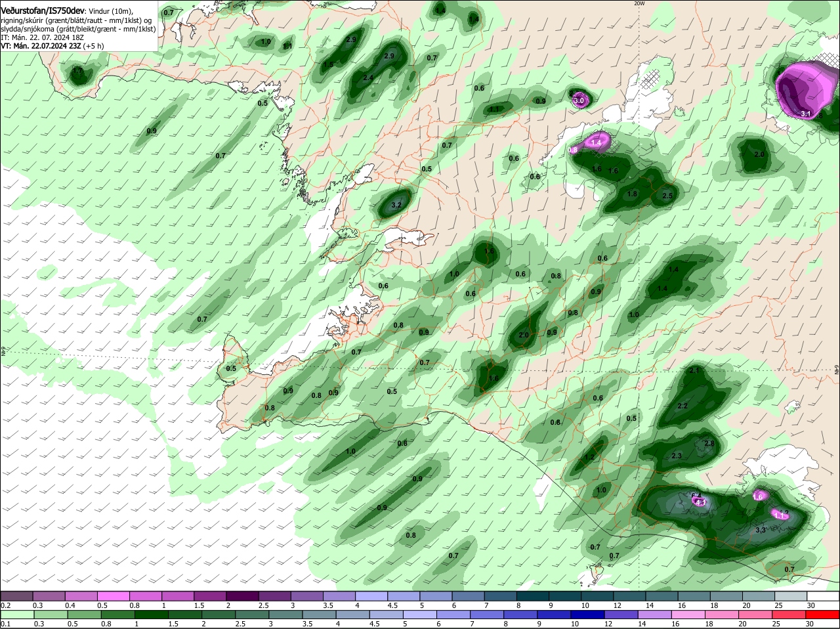Click the 2.1 precipitation value on map

pos(696,371)
